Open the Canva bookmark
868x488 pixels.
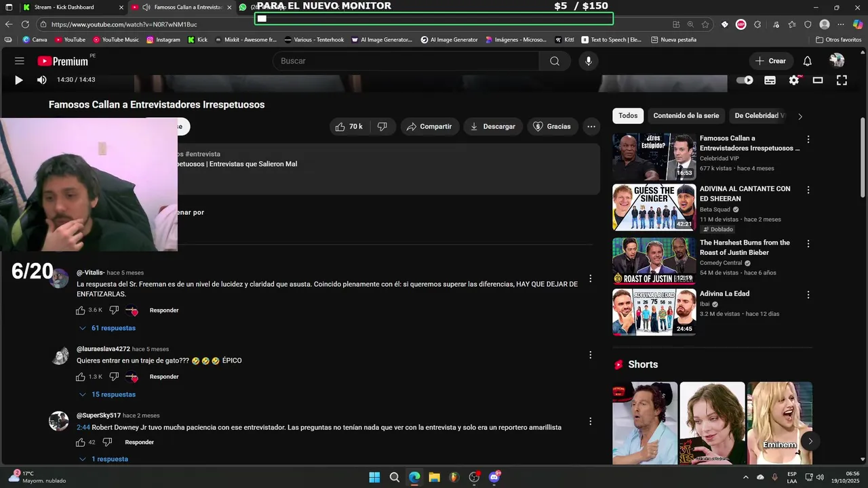point(35,40)
